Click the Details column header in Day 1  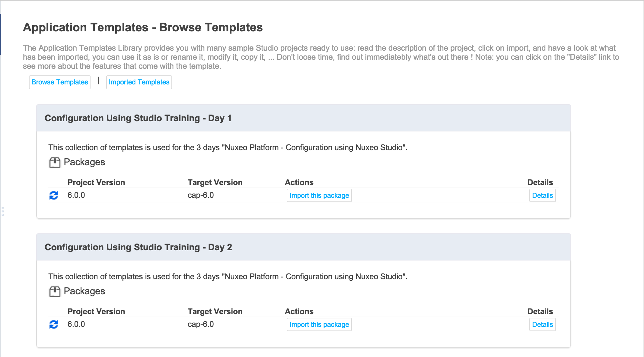pyautogui.click(x=540, y=182)
